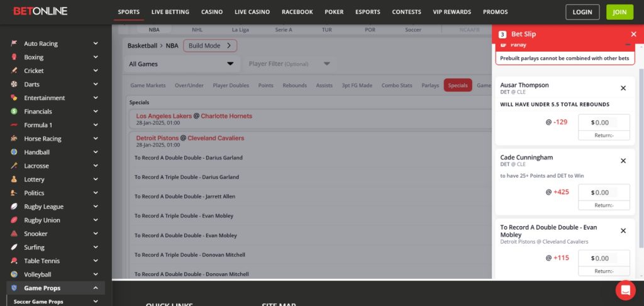Switch to the Rebounds tab
The height and width of the screenshot is (306, 644).
294,86
